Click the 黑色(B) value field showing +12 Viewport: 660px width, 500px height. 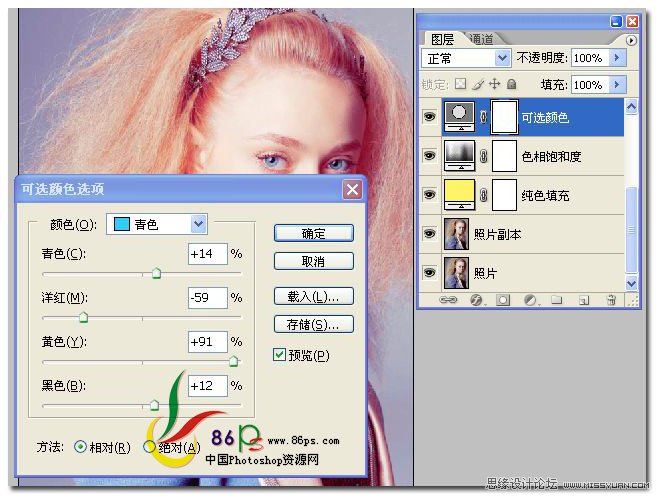coord(208,386)
